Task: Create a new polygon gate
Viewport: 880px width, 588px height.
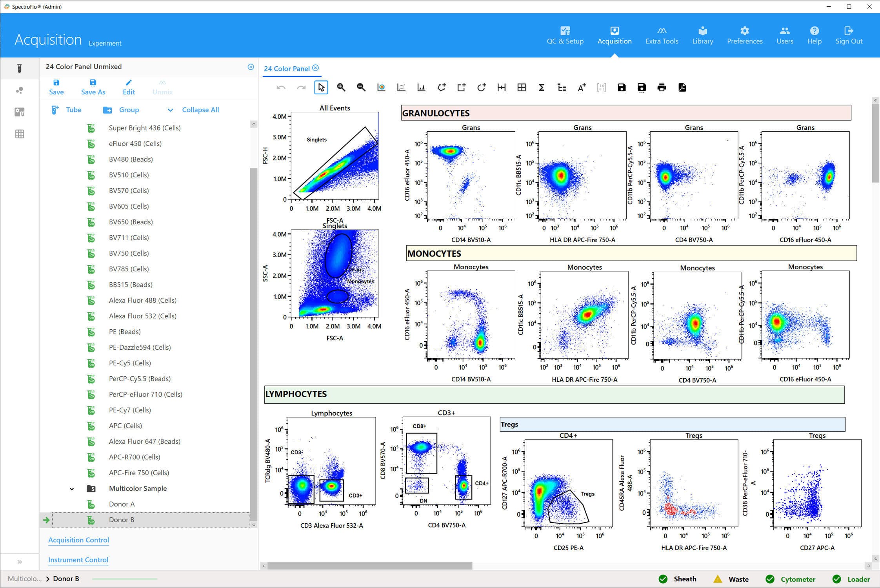Action: click(x=442, y=87)
